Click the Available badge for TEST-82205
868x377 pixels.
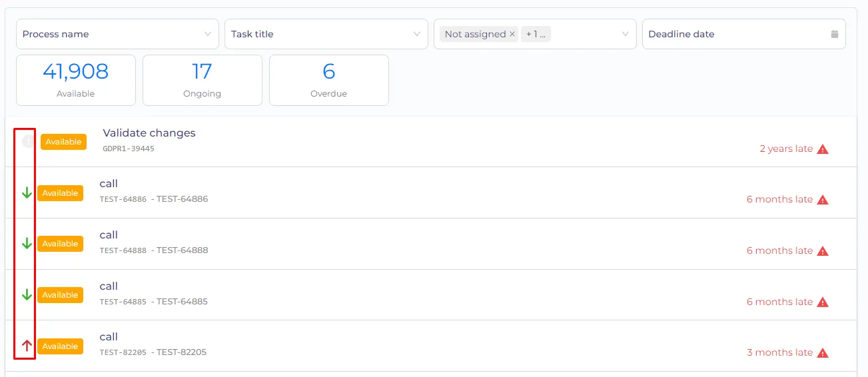point(60,346)
